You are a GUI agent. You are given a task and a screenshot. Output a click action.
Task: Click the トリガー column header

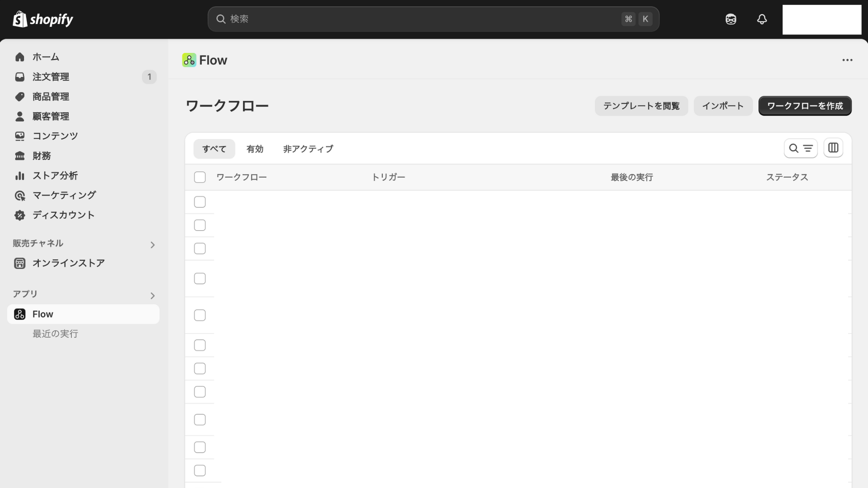pyautogui.click(x=388, y=177)
